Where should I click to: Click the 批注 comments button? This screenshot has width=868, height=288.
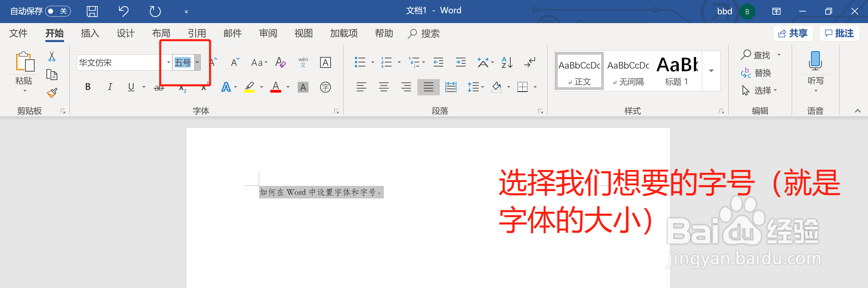point(839,33)
